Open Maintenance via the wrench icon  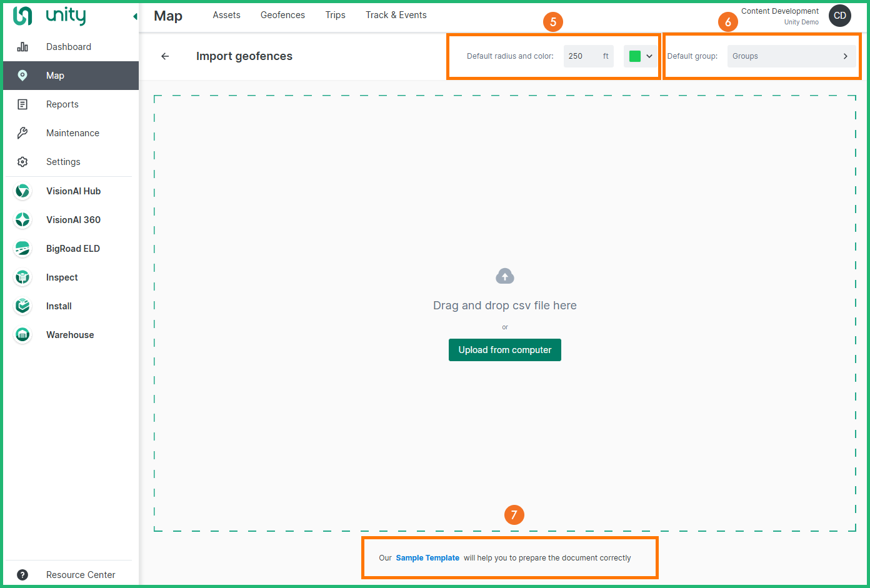22,133
